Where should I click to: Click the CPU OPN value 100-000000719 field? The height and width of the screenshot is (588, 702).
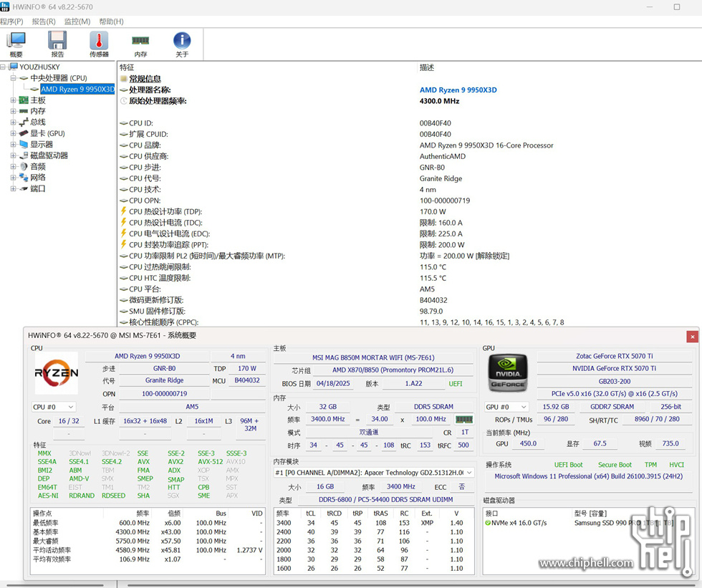(164, 394)
